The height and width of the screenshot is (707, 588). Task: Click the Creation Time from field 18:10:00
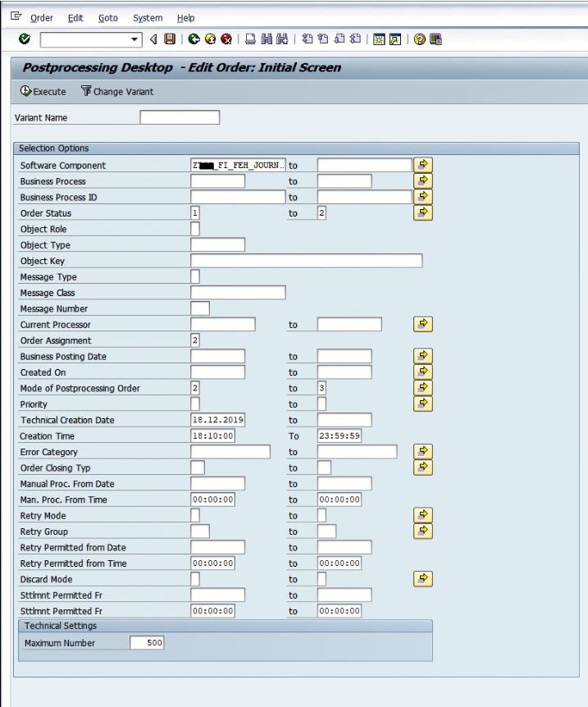pos(213,436)
